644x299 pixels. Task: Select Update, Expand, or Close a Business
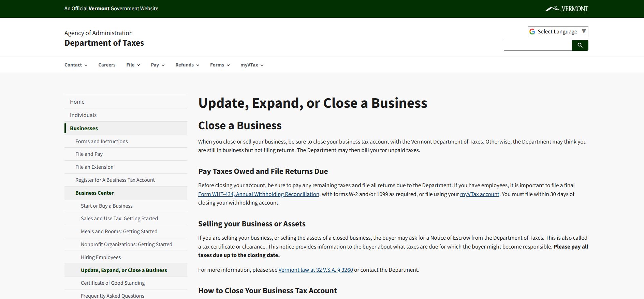pyautogui.click(x=126, y=270)
